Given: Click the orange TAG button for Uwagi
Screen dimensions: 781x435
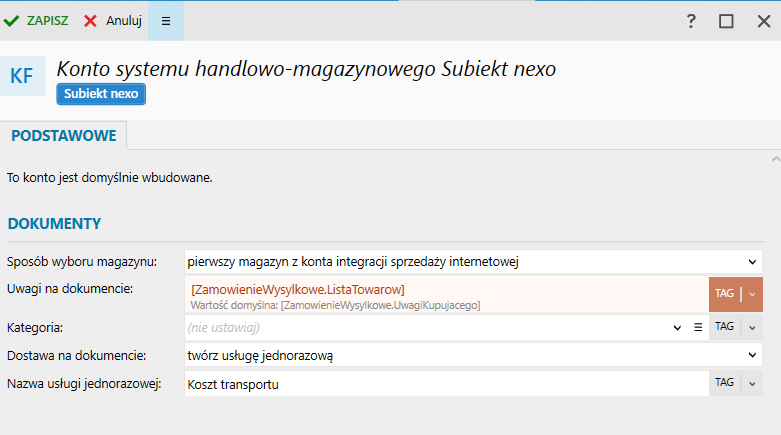Looking at the screenshot, I should point(725,293).
